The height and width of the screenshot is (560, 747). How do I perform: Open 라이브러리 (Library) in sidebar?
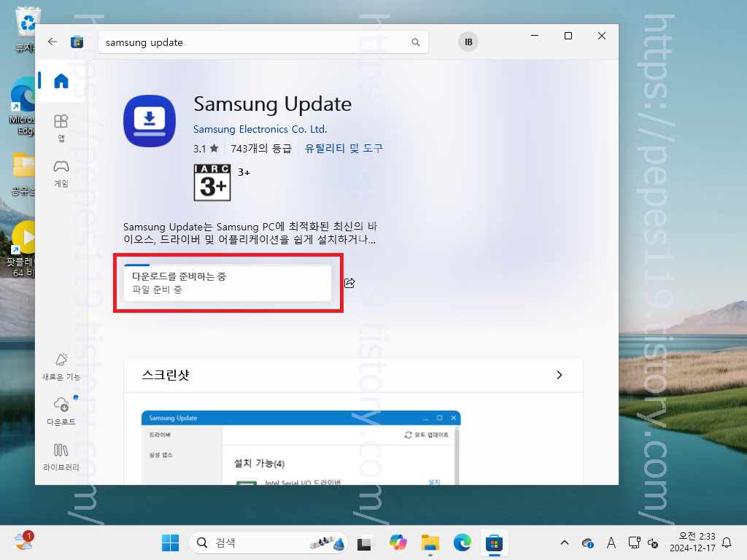point(61,456)
